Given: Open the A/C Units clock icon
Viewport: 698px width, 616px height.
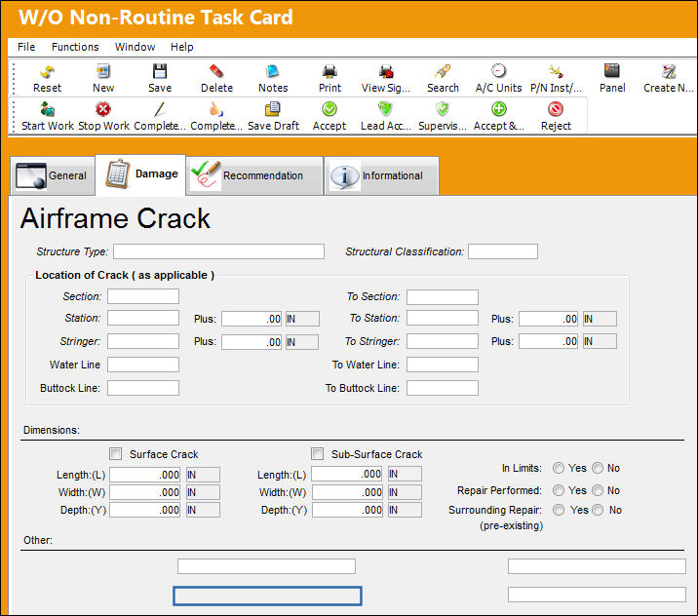Looking at the screenshot, I should 498,71.
